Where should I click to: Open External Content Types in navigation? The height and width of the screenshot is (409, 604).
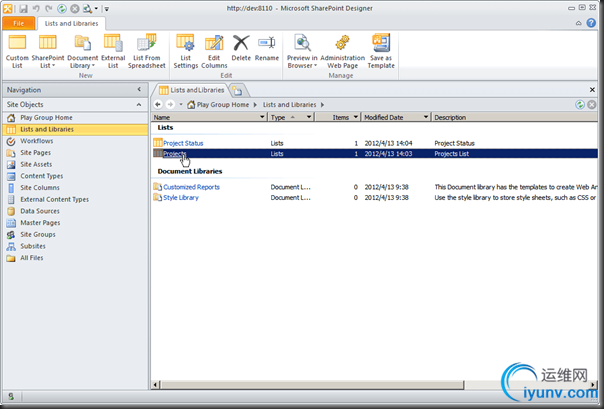tap(75, 199)
